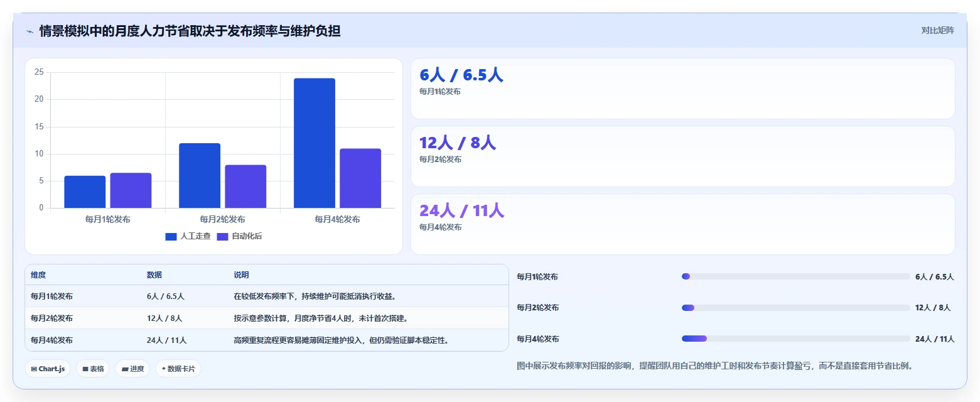Toggle the 人工走查 legend swatch
This screenshot has height=402, width=980.
pyautogui.click(x=171, y=236)
